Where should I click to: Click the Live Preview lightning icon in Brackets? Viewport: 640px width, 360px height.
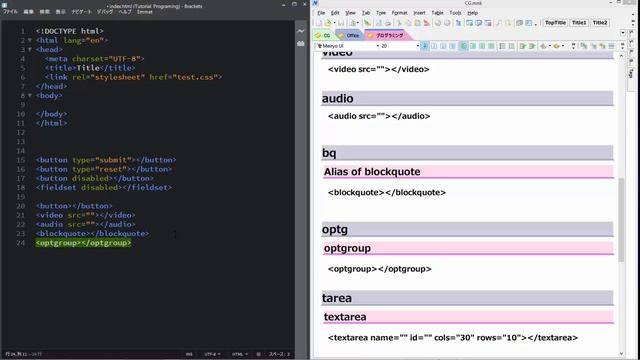(301, 31)
